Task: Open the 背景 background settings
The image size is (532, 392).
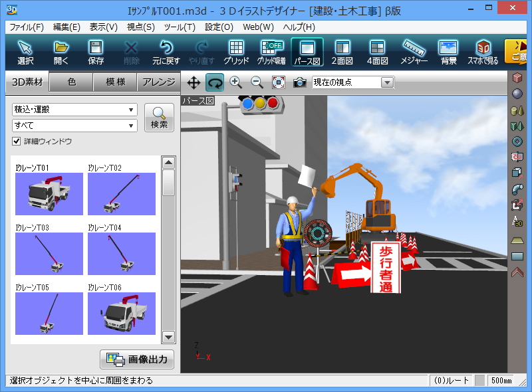Action: [x=448, y=52]
